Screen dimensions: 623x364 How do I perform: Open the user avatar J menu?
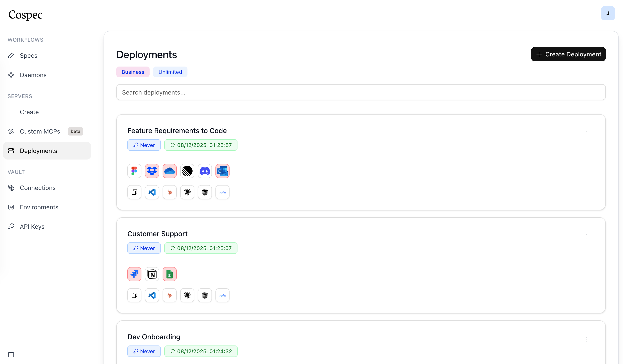(608, 13)
